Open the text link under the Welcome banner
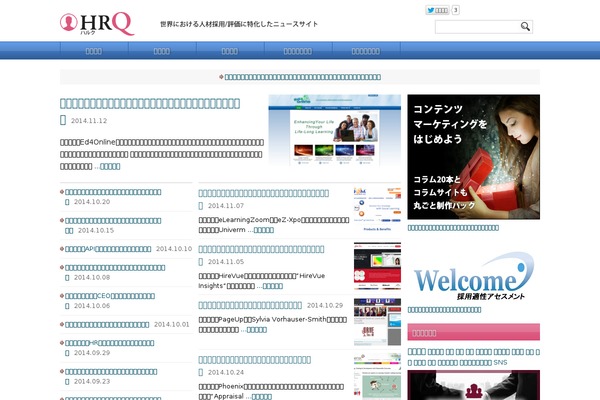The image size is (600, 400). [x=444, y=310]
